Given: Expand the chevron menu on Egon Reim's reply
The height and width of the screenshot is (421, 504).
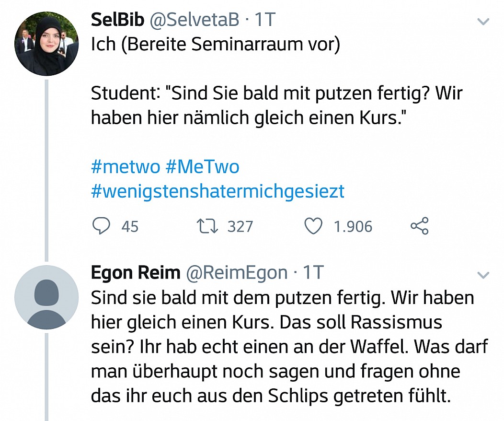Looking at the screenshot, I should tap(483, 275).
